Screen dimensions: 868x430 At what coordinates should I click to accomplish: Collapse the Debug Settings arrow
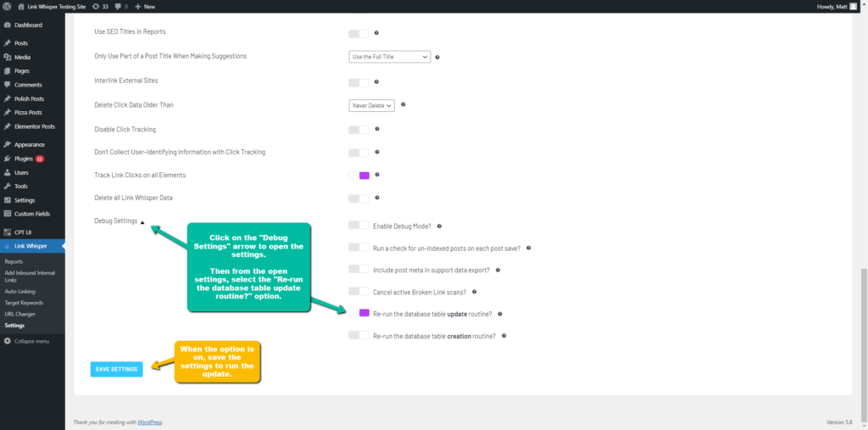pyautogui.click(x=142, y=222)
